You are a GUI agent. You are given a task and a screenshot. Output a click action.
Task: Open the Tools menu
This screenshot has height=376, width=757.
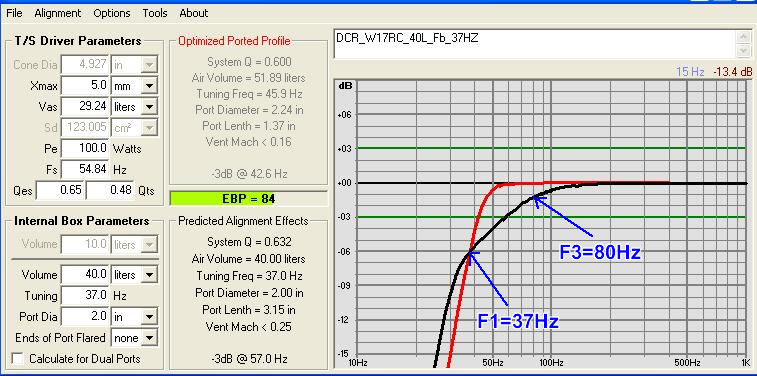tap(155, 13)
